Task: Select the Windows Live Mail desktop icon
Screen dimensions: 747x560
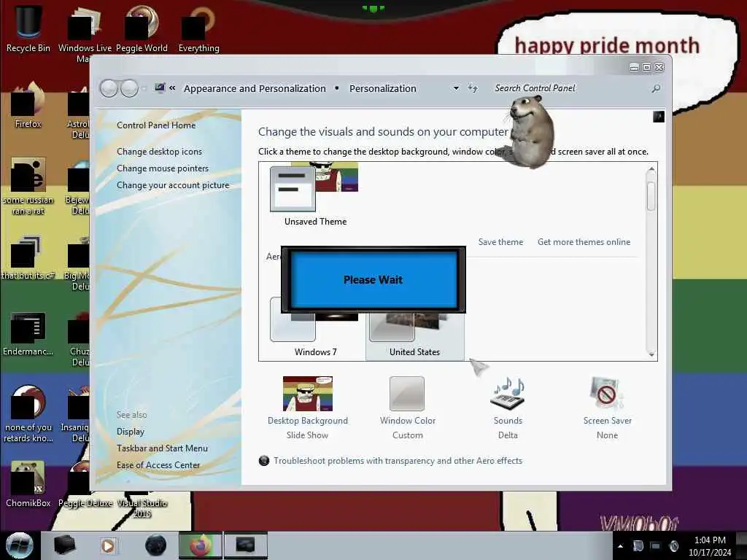Action: (x=85, y=34)
